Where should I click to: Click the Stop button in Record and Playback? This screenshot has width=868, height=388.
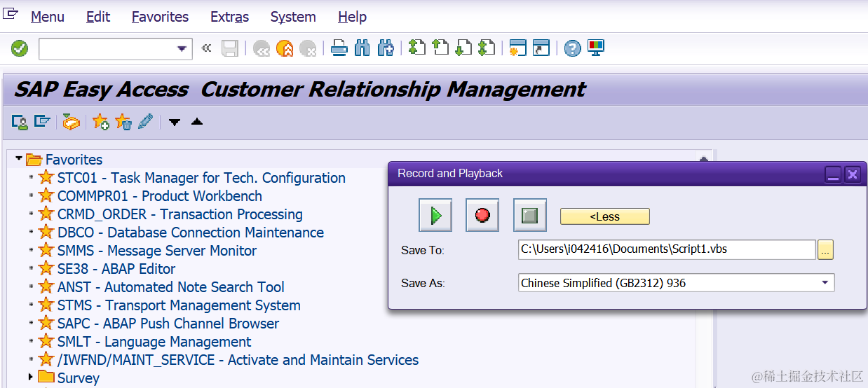tap(530, 215)
